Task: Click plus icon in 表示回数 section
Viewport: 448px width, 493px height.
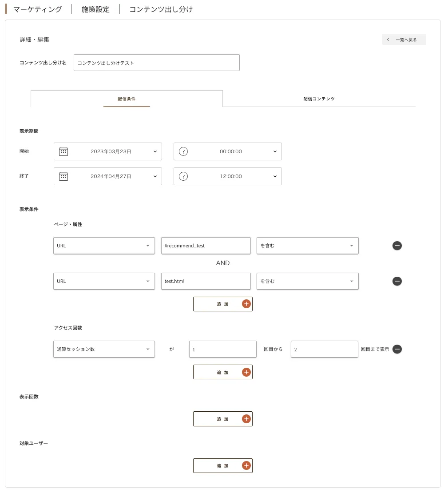Action: [x=246, y=419]
